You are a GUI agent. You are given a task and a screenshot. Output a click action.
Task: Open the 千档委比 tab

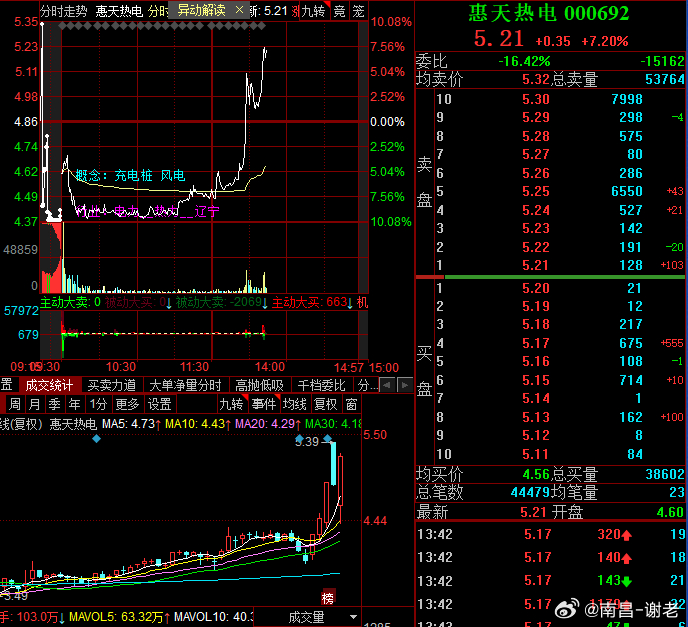tap(321, 385)
